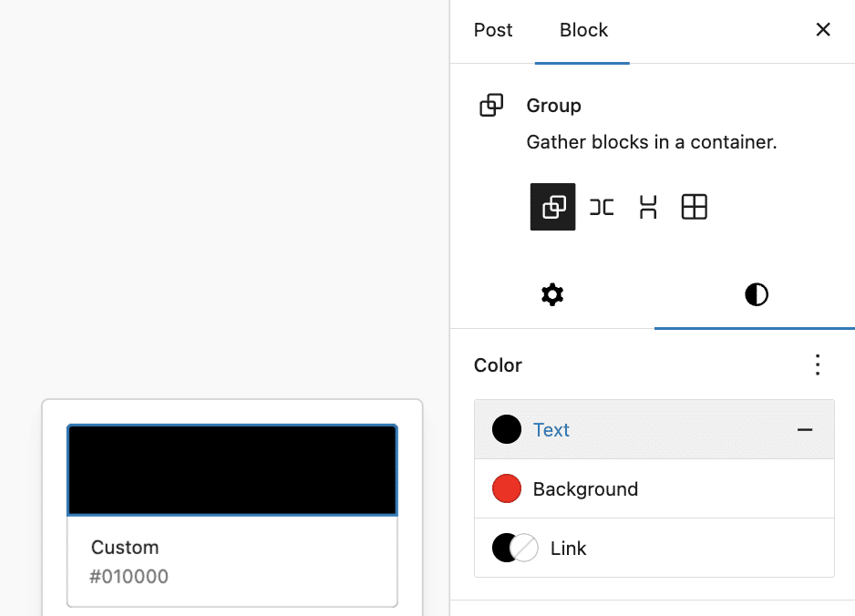
Task: Open the Background color setting
Action: pyautogui.click(x=585, y=489)
